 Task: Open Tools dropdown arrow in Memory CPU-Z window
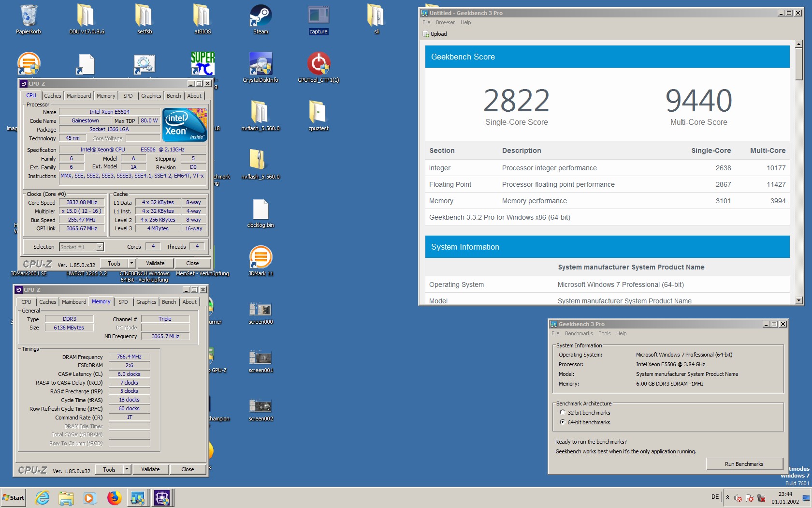(127, 469)
